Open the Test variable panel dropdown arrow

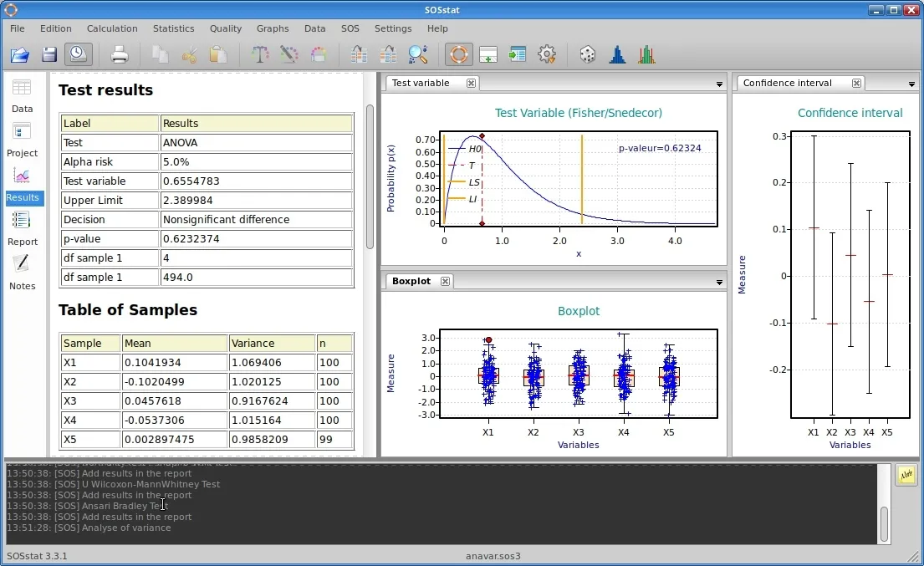pos(719,83)
